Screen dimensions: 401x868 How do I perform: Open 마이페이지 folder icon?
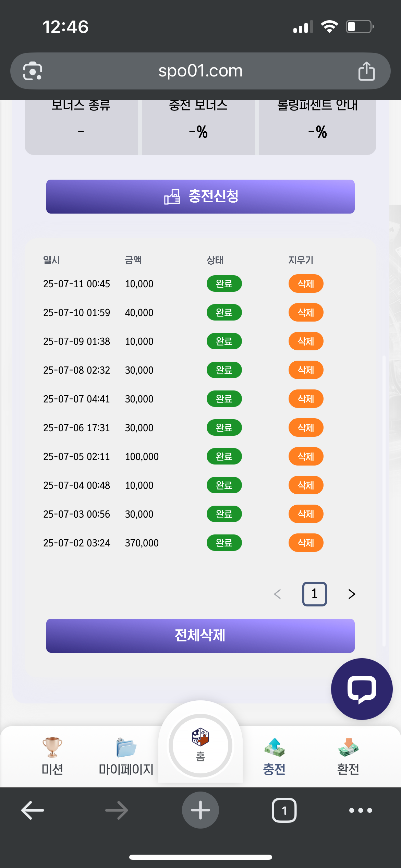point(126,747)
